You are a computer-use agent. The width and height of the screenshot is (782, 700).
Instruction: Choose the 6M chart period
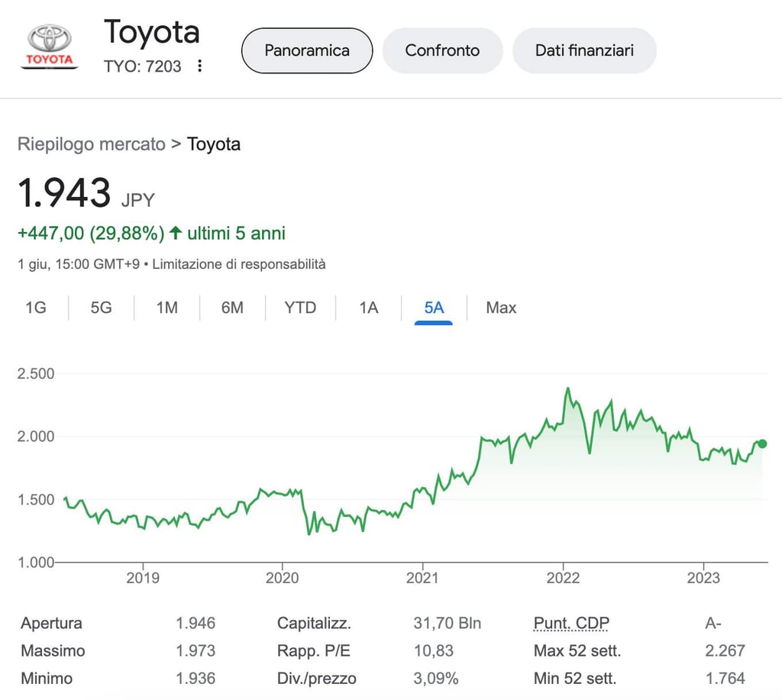[x=232, y=308]
